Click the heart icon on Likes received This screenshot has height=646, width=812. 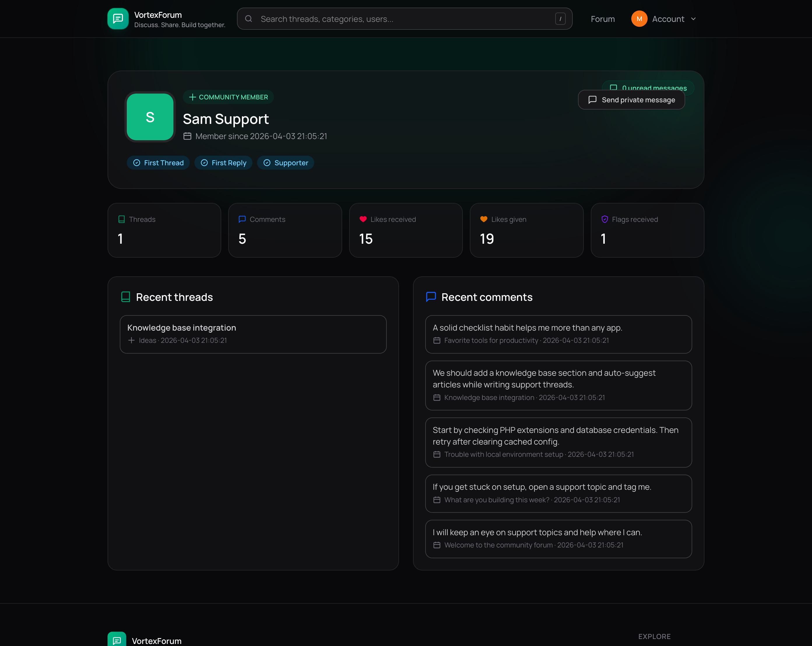tap(363, 219)
